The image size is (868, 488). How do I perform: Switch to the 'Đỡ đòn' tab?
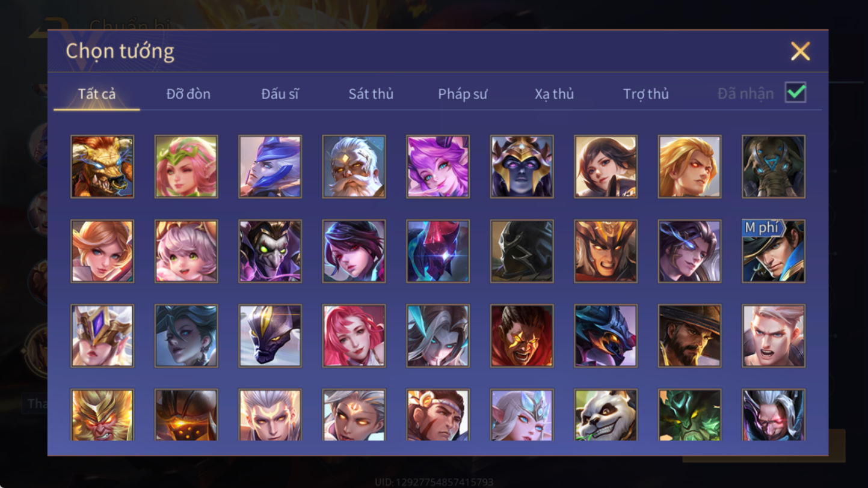[x=188, y=94]
